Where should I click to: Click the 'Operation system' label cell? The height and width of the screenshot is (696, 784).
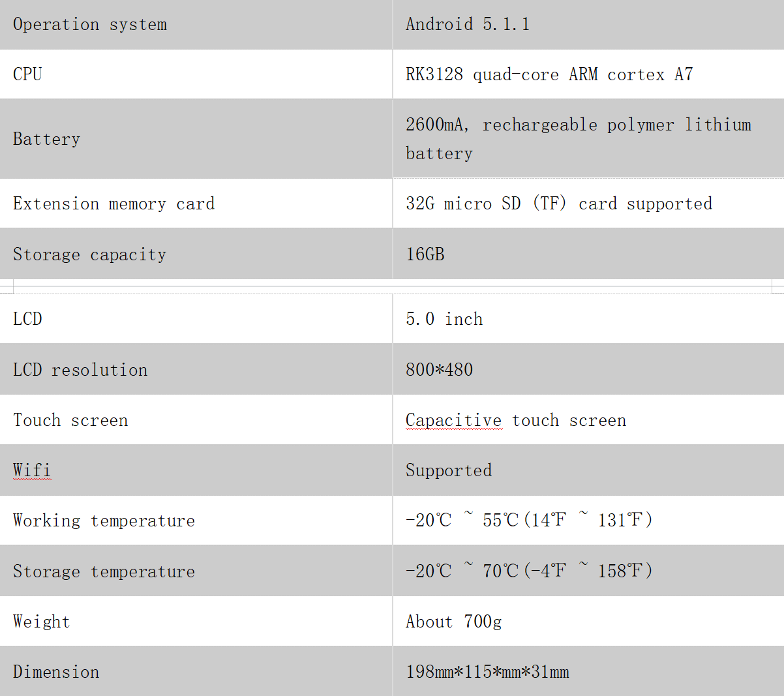pyautogui.click(x=196, y=24)
